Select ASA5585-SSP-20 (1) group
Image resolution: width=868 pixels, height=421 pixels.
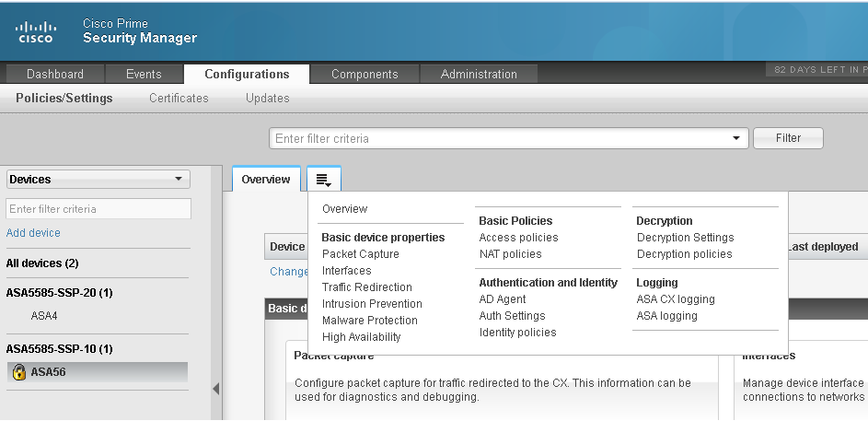pos(59,292)
